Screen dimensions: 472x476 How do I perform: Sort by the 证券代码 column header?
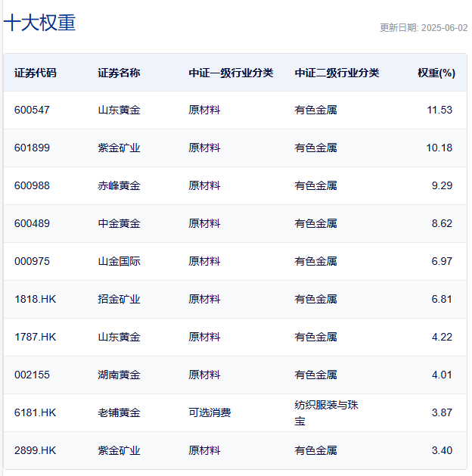[x=35, y=73]
